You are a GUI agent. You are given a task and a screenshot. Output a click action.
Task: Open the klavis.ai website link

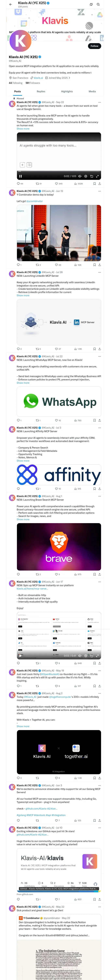coord(38,78)
